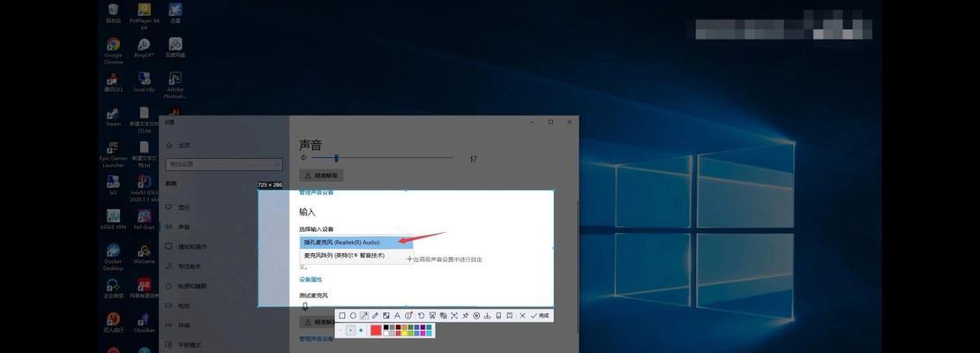Open IntelliJ IDEA desktop icon
980x353 pixels.
click(144, 188)
